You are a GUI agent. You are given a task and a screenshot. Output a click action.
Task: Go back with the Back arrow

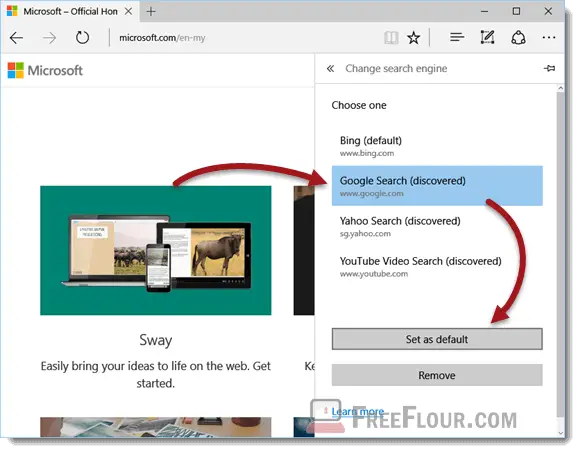pos(16,38)
